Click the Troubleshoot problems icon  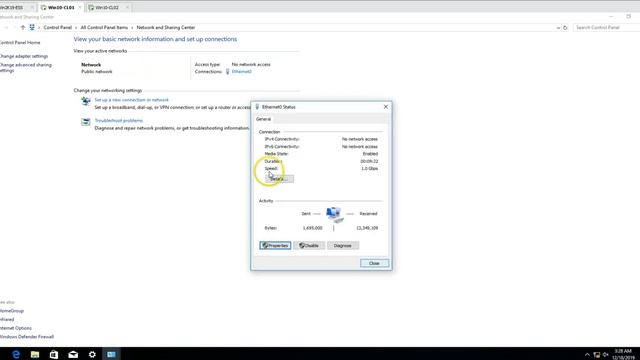(86, 122)
